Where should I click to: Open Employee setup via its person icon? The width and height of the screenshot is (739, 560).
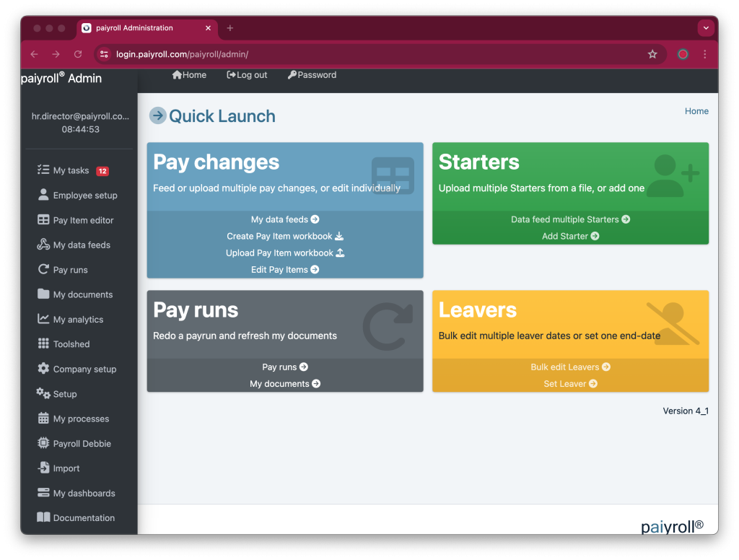pos(43,195)
